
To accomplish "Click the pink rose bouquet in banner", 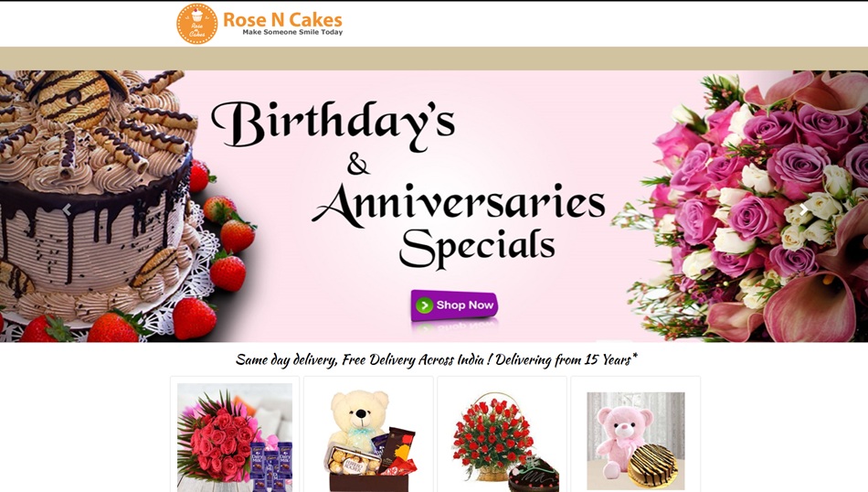I will [x=753, y=206].
